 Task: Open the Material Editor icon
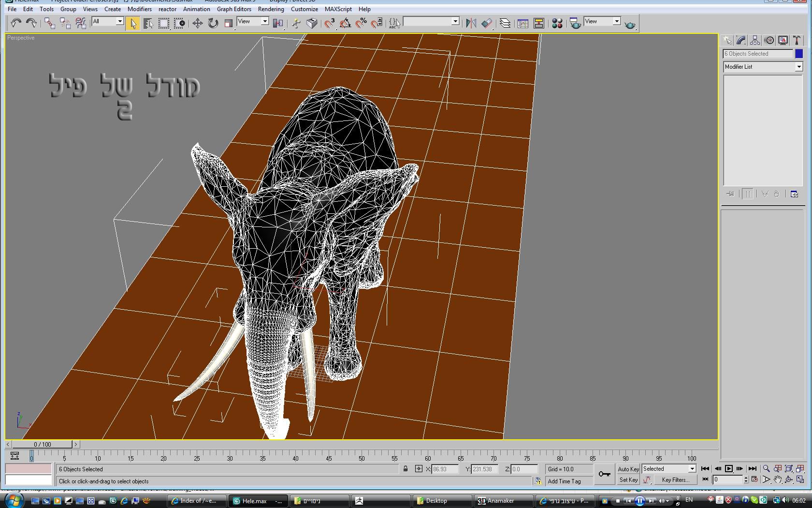pos(557,23)
